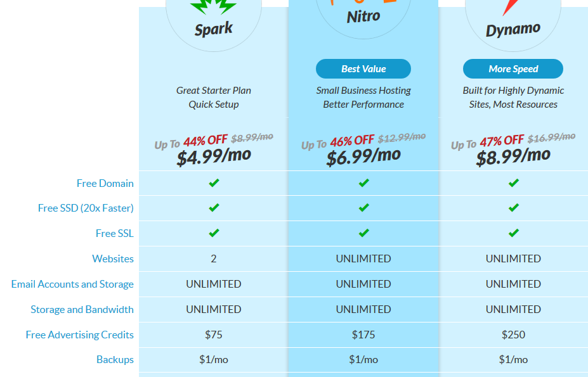Open Storage and Bandwidth link
Image resolution: width=588 pixels, height=377 pixels.
(82, 310)
